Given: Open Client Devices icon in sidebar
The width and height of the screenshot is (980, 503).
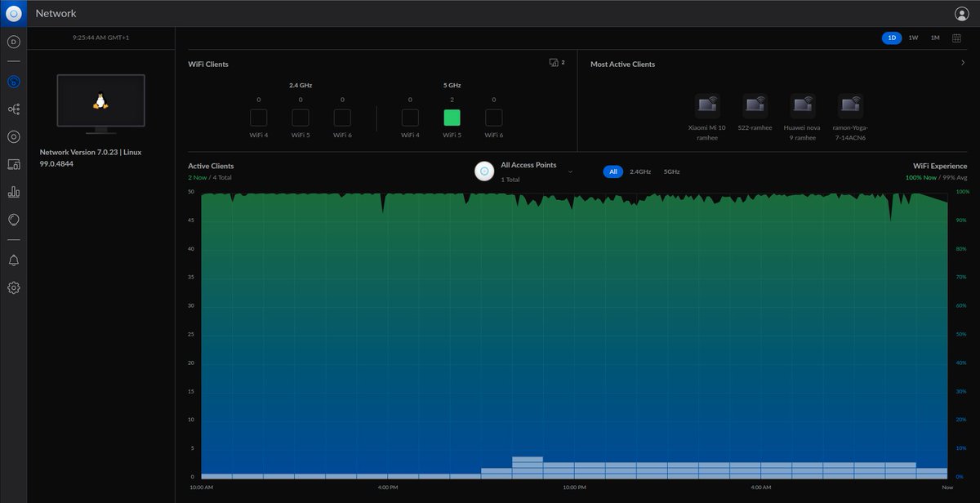Looking at the screenshot, I should 13,164.
